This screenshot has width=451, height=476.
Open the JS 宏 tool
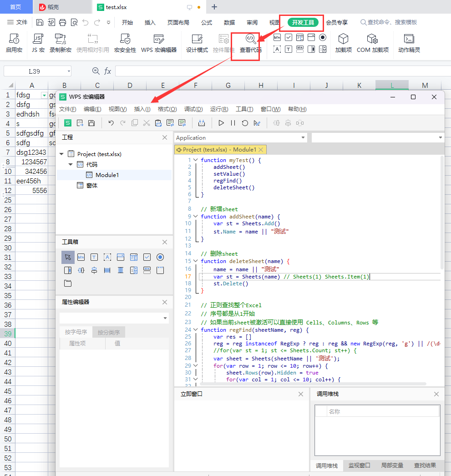[38, 43]
